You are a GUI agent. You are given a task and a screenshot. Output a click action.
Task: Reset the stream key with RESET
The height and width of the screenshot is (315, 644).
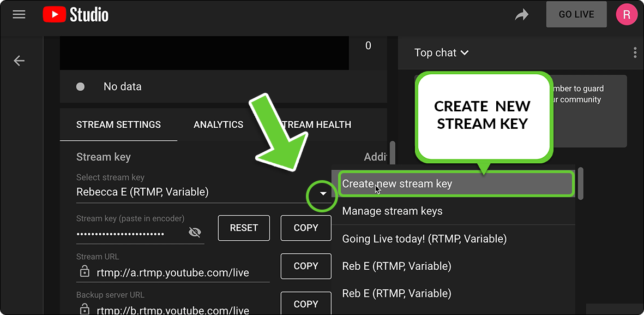pos(244,228)
